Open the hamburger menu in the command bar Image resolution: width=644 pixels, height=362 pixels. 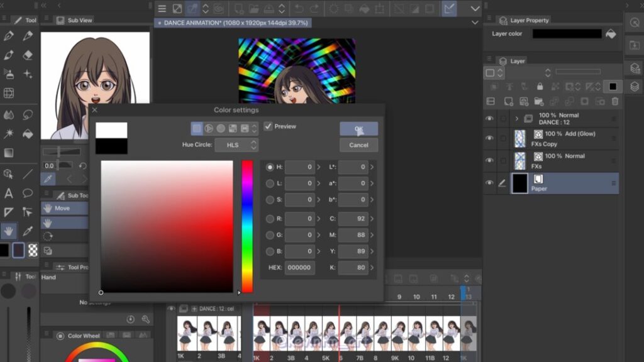coord(162,9)
